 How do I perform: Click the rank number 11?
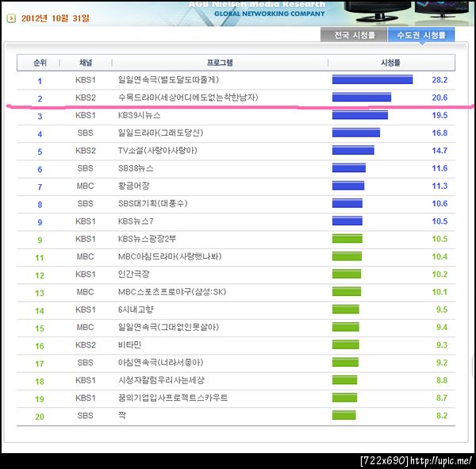[x=40, y=258]
